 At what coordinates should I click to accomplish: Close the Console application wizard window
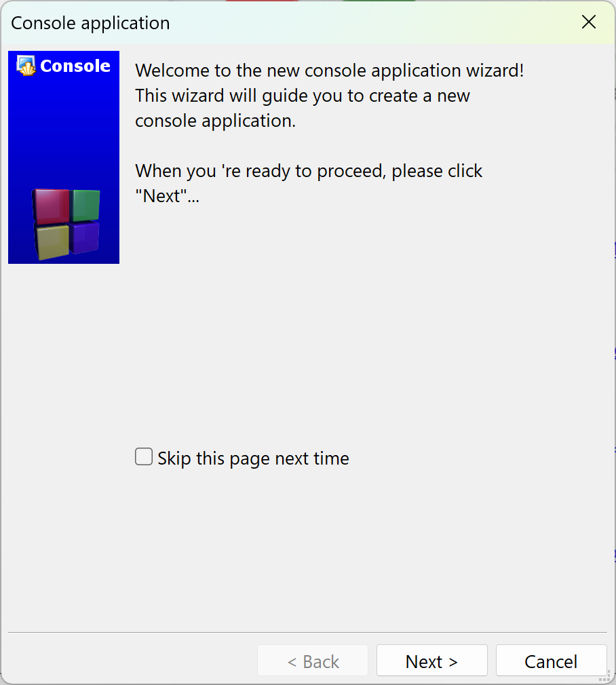coord(588,22)
